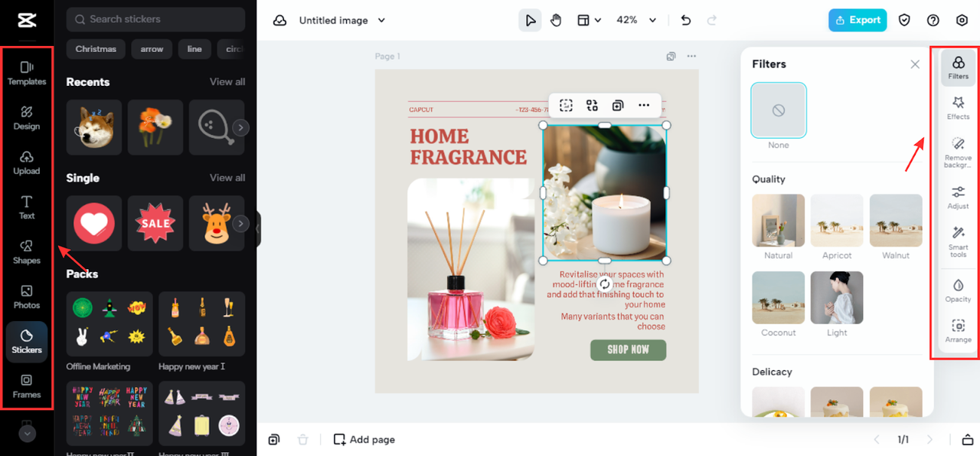View all Single stickers
Screen dimensions: 980x456
[227, 178]
